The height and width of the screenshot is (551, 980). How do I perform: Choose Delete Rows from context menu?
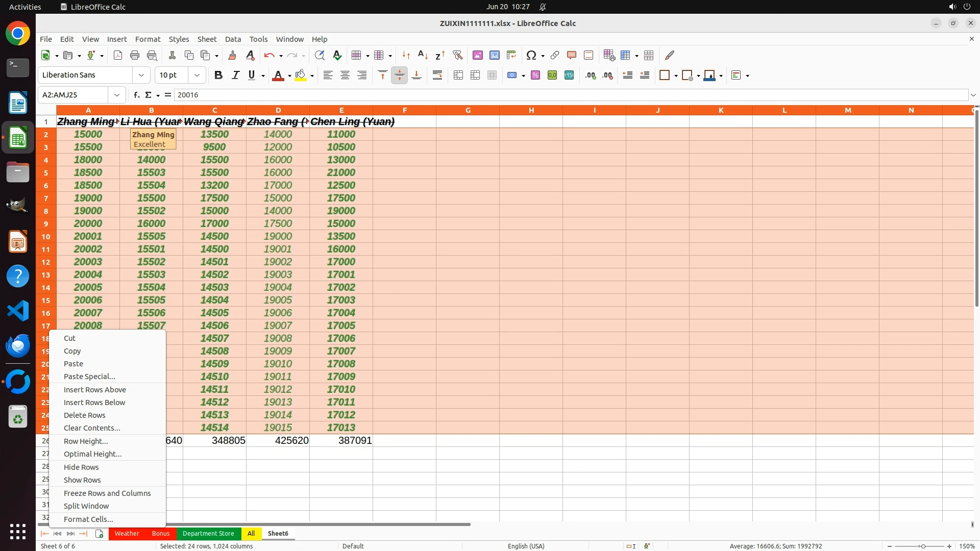tap(85, 415)
